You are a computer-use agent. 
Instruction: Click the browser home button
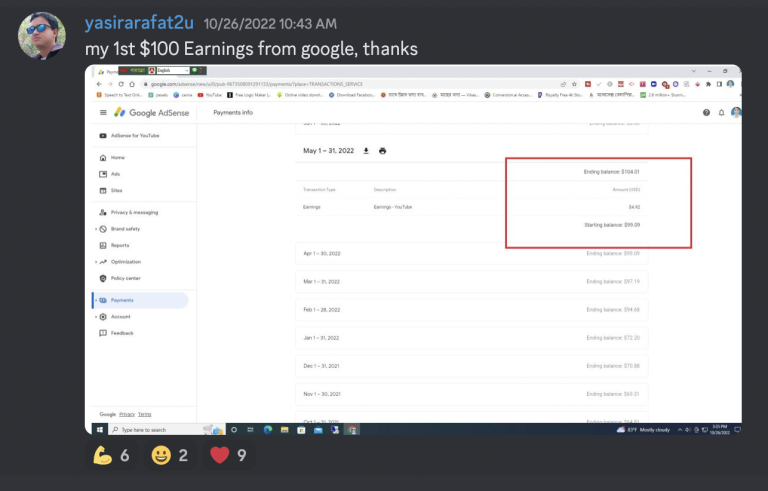(132, 84)
